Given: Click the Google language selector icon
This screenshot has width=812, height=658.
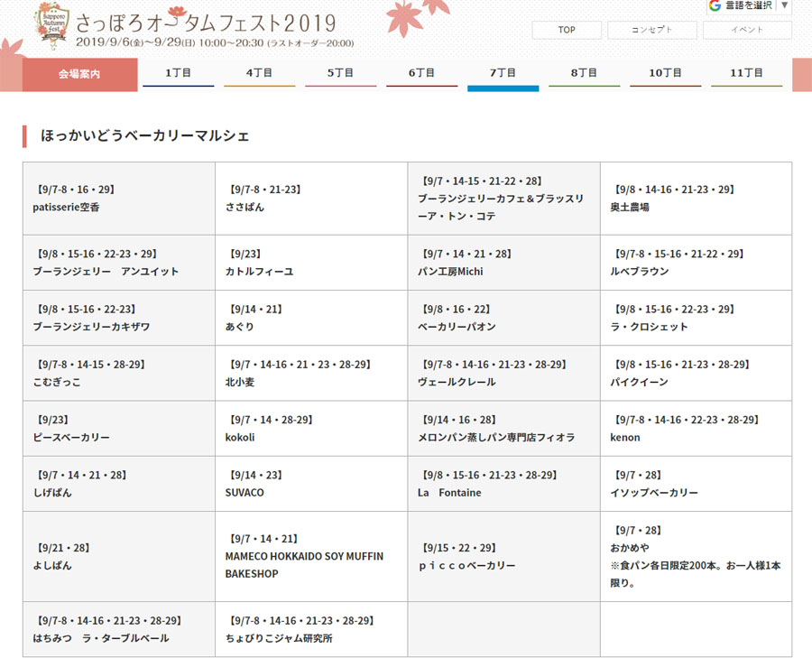Looking at the screenshot, I should [715, 5].
